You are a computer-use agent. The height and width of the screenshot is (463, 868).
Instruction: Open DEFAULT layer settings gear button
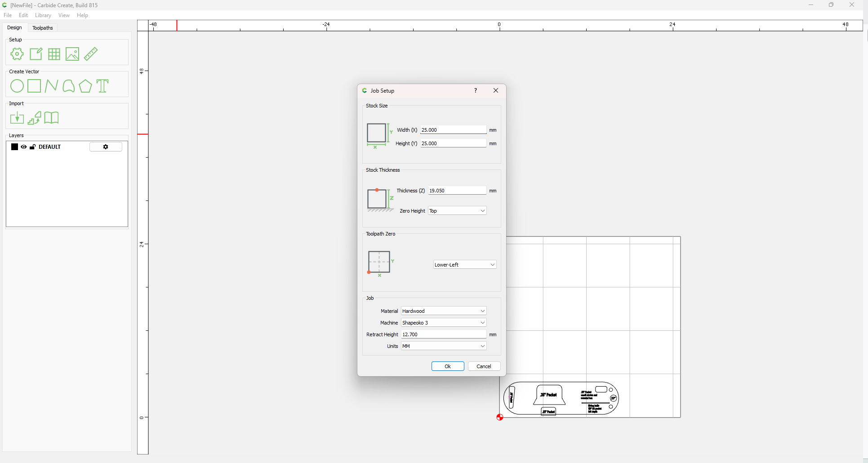[x=106, y=147]
